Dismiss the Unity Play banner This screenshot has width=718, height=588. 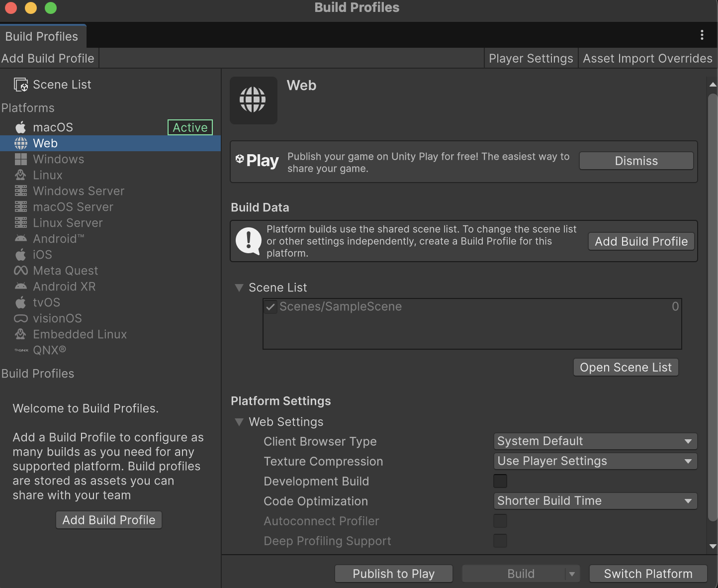point(635,161)
